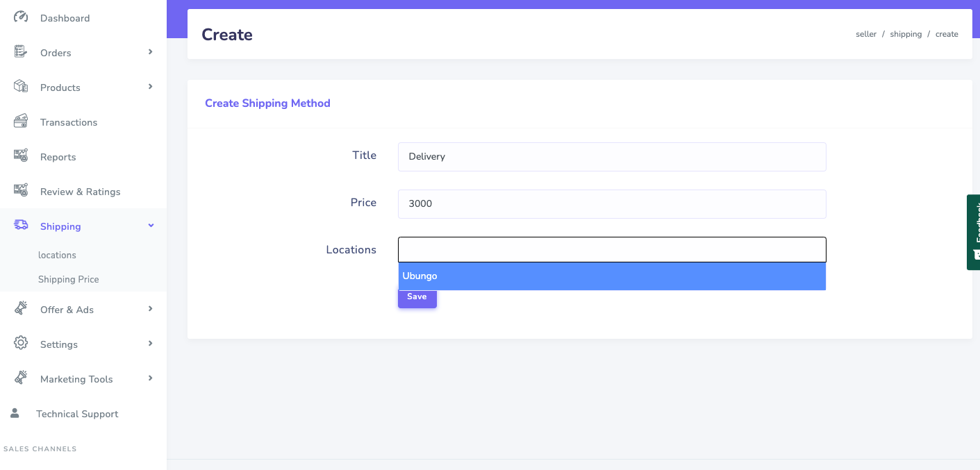The image size is (980, 470).
Task: Click into the Title input field
Action: pos(611,157)
